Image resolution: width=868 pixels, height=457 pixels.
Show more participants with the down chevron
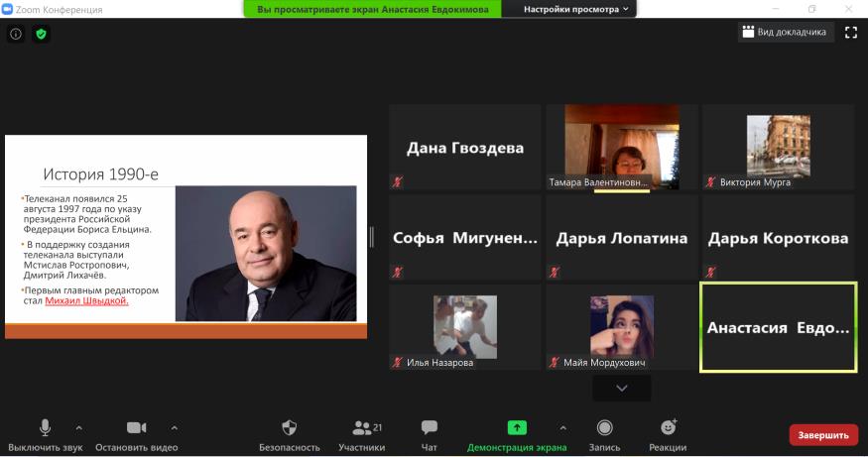[x=622, y=389]
